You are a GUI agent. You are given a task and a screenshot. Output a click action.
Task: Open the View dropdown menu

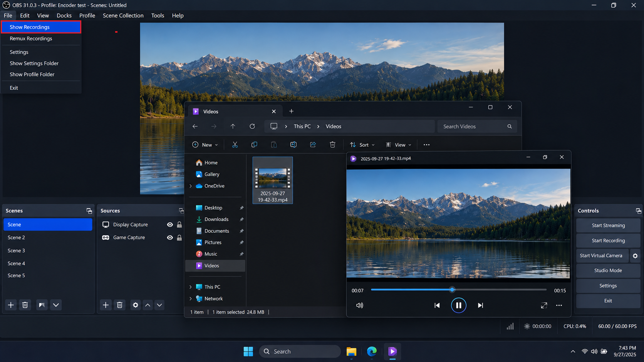tap(398, 145)
